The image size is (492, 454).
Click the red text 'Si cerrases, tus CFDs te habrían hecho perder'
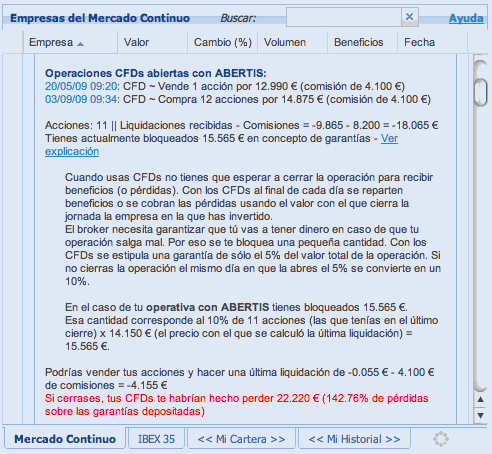(x=159, y=398)
